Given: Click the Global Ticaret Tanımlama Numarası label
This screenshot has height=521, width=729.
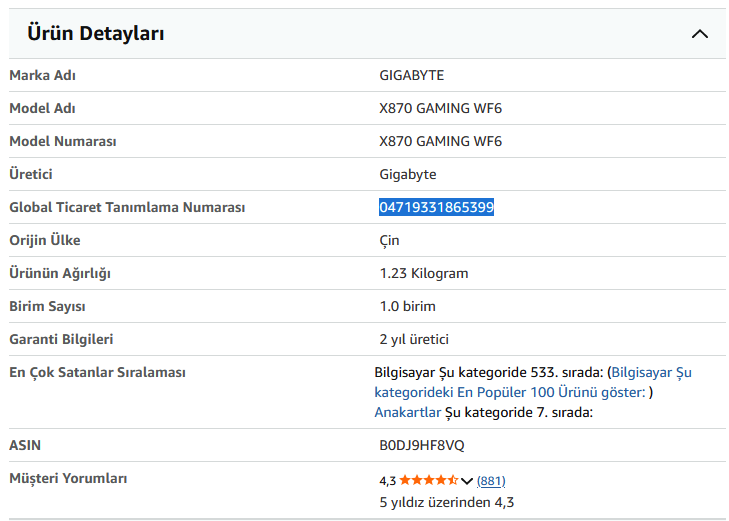Looking at the screenshot, I should 127,207.
